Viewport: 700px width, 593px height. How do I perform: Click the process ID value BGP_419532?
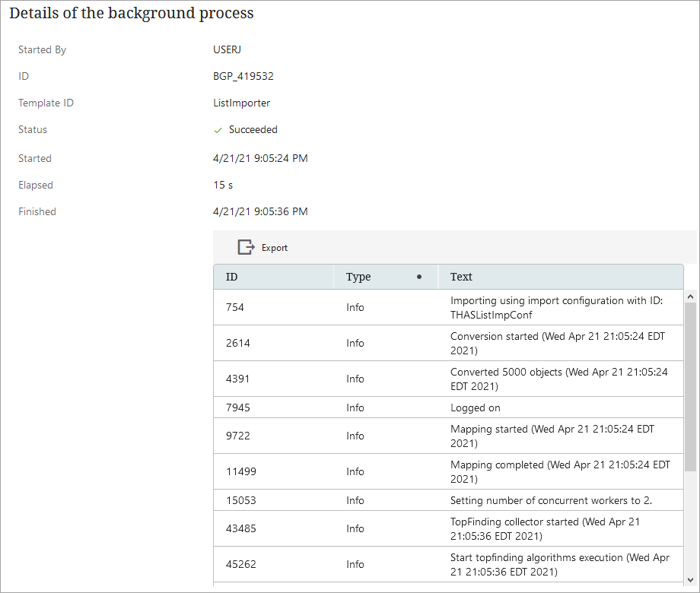[243, 76]
